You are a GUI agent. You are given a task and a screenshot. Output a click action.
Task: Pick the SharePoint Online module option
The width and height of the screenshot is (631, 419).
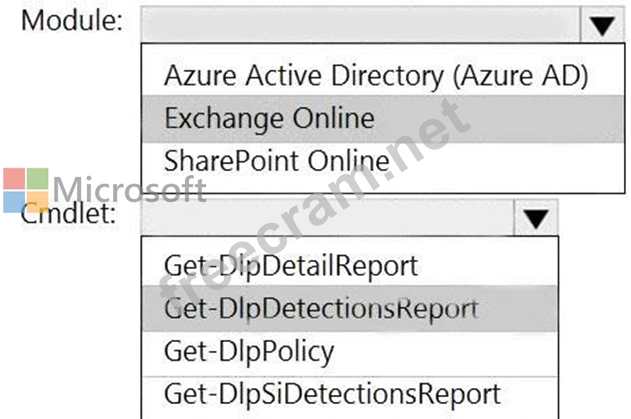[277, 160]
